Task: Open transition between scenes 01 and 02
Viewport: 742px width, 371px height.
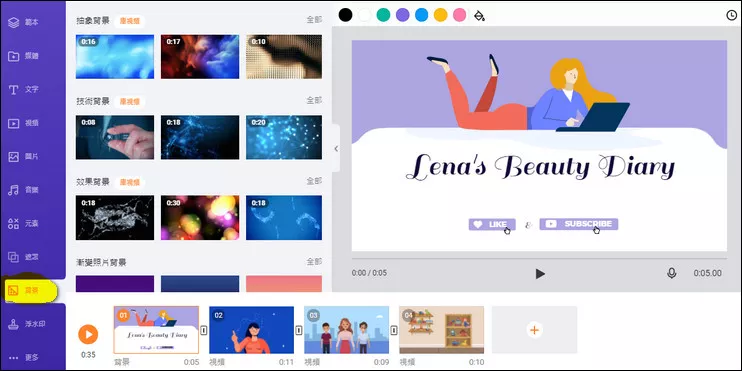Action: 204,330
